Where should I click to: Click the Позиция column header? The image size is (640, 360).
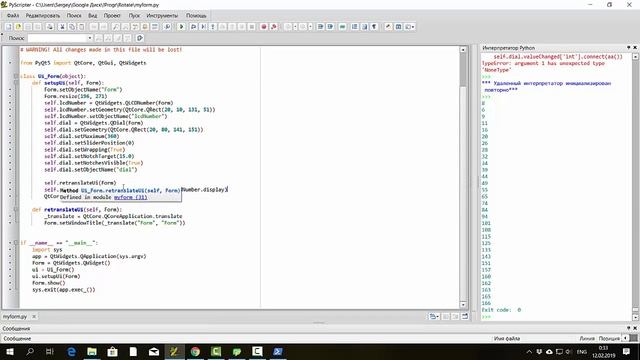point(609,338)
